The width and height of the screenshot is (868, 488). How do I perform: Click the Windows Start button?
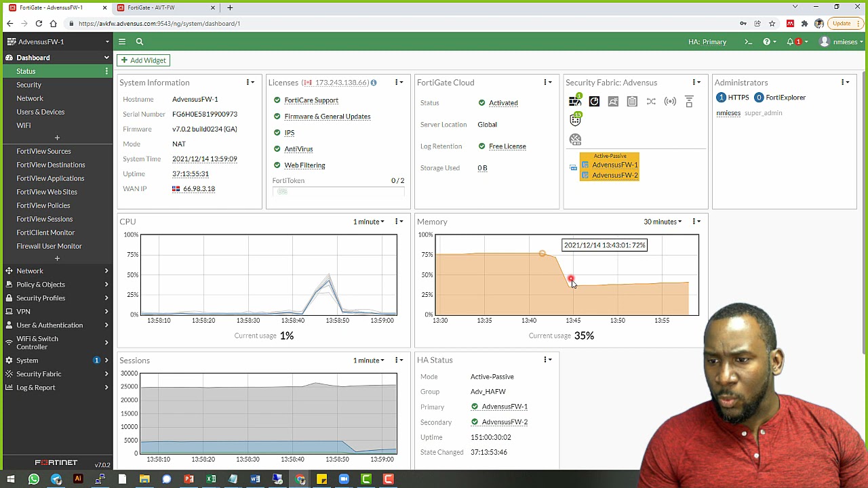(10, 479)
